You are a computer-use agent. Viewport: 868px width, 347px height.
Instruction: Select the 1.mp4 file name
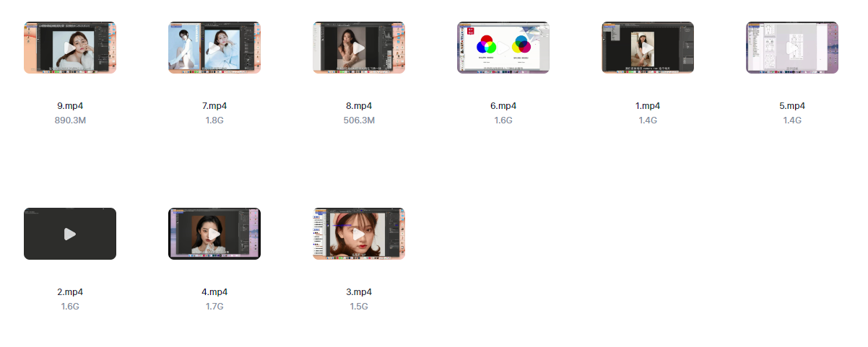[648, 106]
